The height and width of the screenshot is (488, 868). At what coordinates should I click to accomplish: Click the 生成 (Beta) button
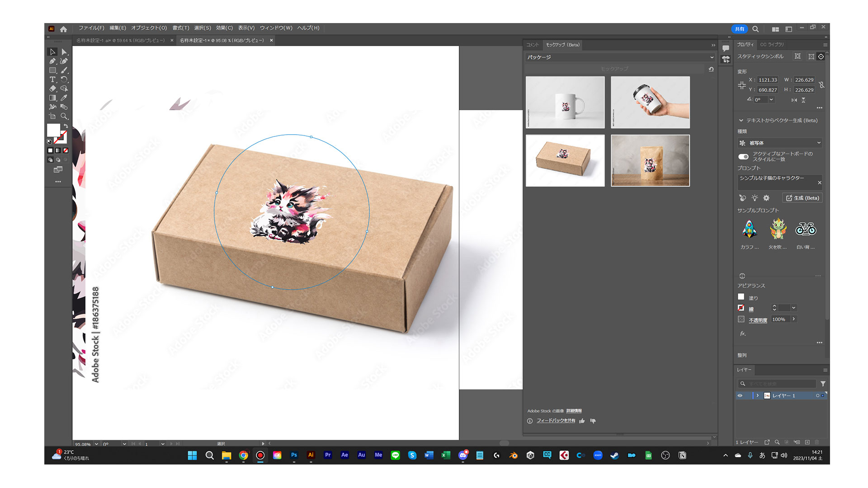(802, 198)
